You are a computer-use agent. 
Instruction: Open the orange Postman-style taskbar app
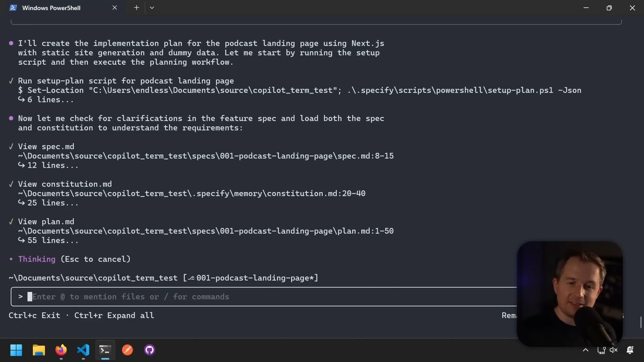tap(127, 350)
